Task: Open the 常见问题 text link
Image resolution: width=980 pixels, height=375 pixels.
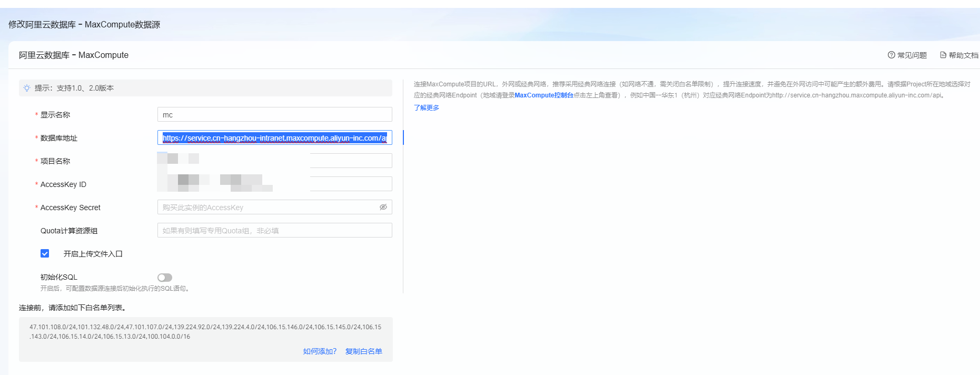Action: [912, 55]
